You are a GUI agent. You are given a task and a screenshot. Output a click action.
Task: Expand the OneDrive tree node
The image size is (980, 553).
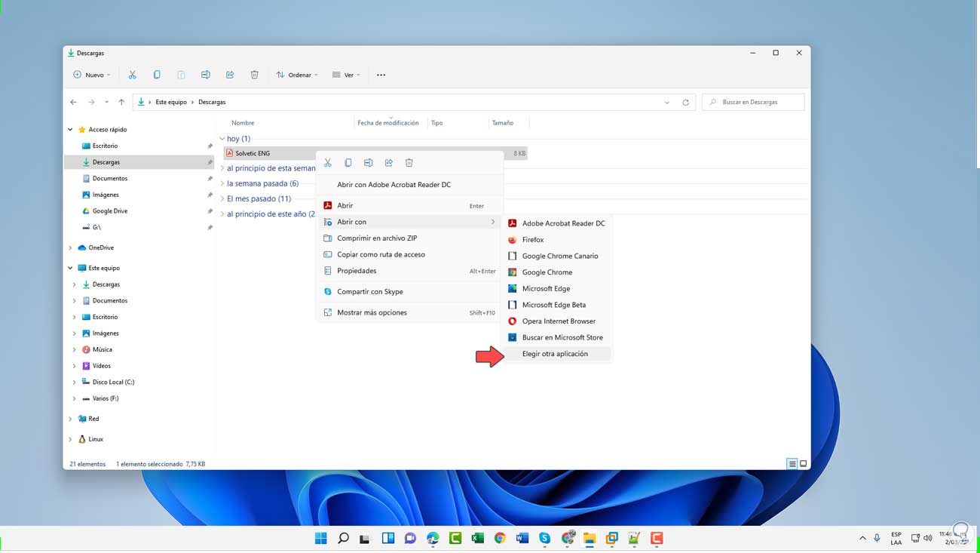[71, 247]
